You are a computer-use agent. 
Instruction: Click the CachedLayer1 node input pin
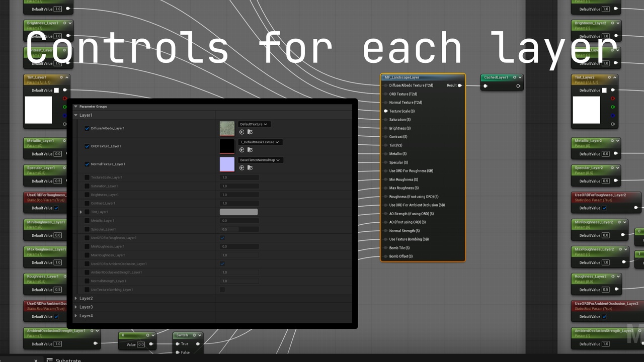click(x=486, y=86)
